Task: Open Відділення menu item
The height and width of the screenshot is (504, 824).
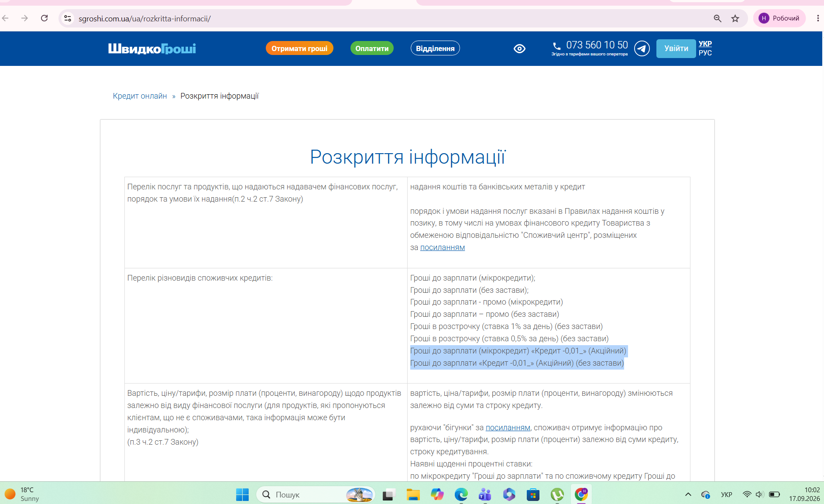Action: (x=435, y=48)
